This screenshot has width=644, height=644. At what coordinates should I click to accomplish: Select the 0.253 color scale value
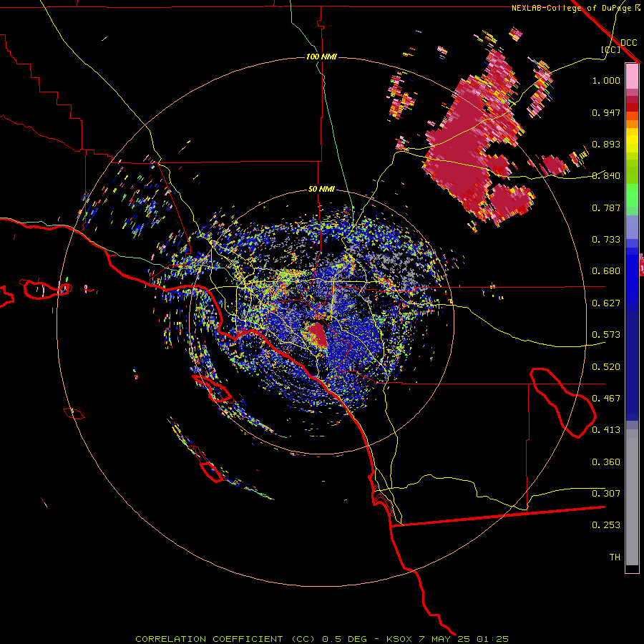(606, 525)
